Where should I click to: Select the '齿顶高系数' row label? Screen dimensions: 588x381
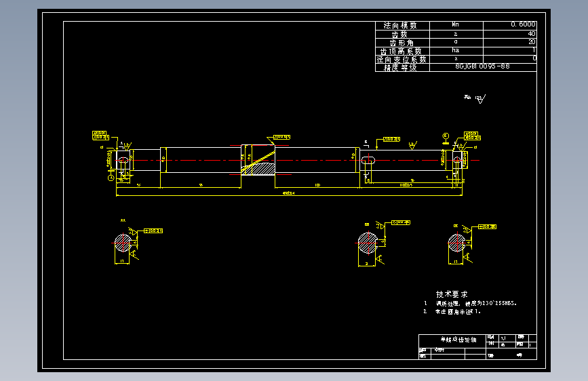(402, 51)
